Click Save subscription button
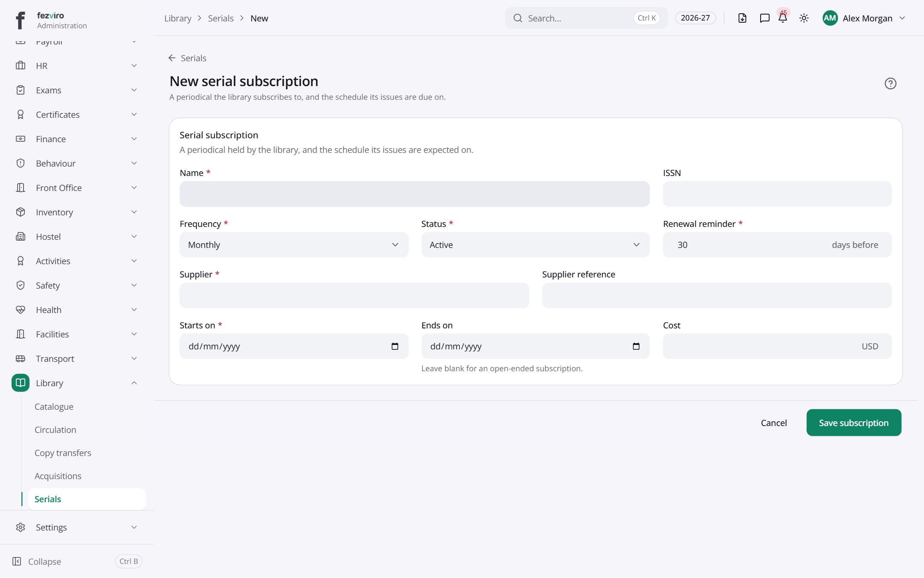Screen dimensions: 924x578 [854, 423]
